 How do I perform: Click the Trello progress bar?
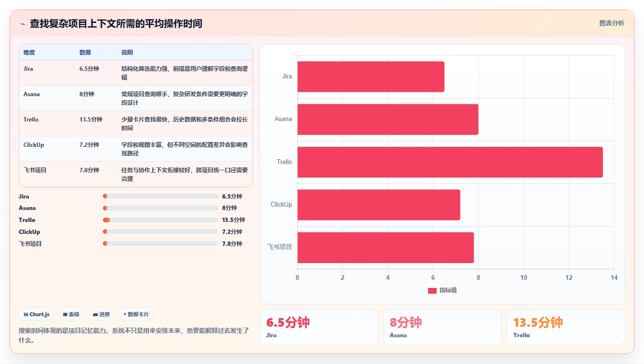[x=160, y=220]
